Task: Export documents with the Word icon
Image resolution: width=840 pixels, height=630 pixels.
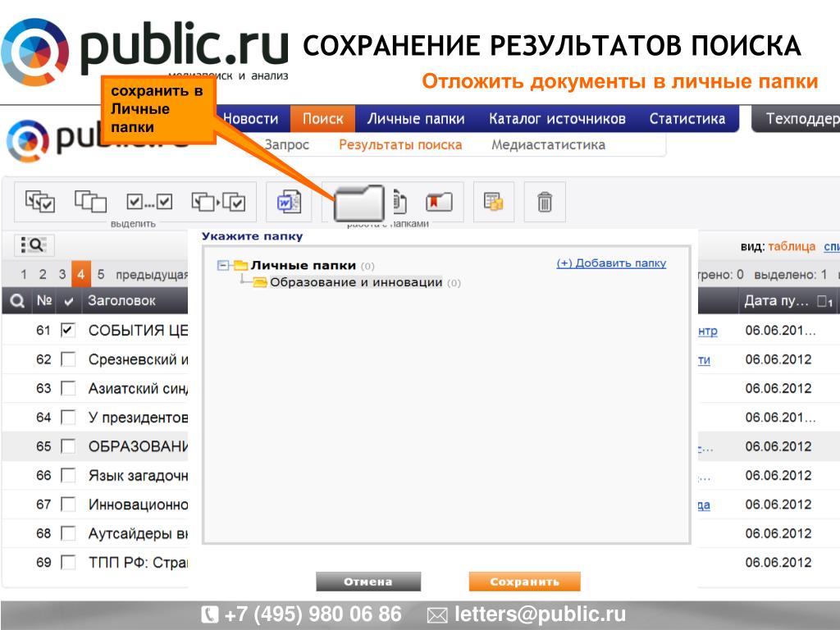Action: point(289,202)
